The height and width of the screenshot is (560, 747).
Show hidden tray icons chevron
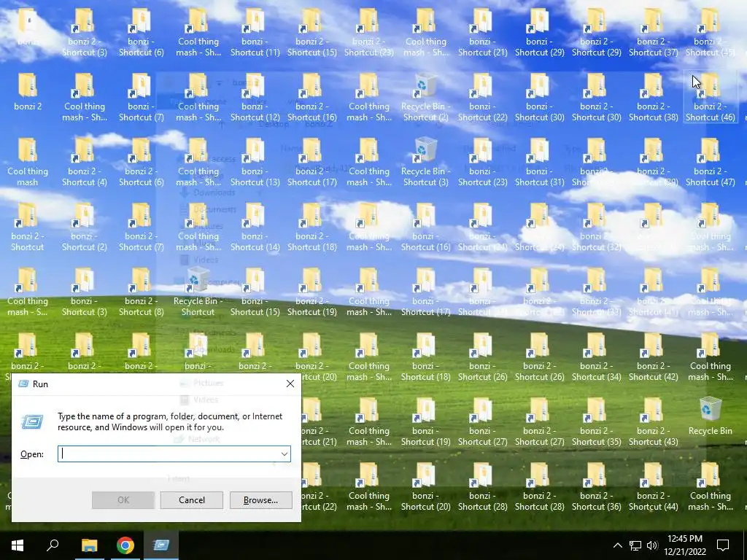pyautogui.click(x=617, y=545)
